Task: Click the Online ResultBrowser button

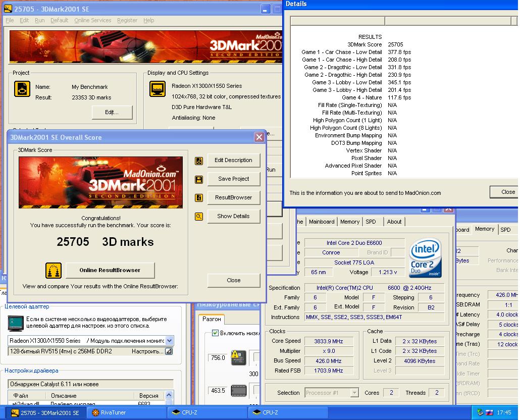Action: (110, 270)
